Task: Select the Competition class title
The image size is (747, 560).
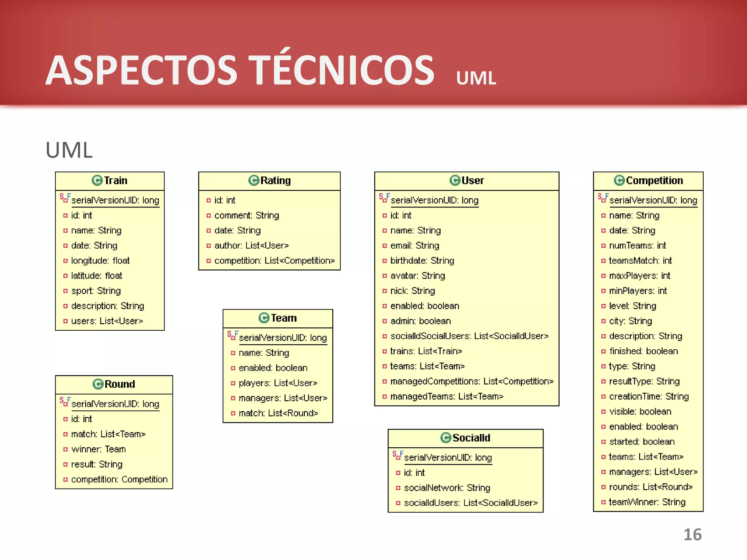Action: [654, 180]
